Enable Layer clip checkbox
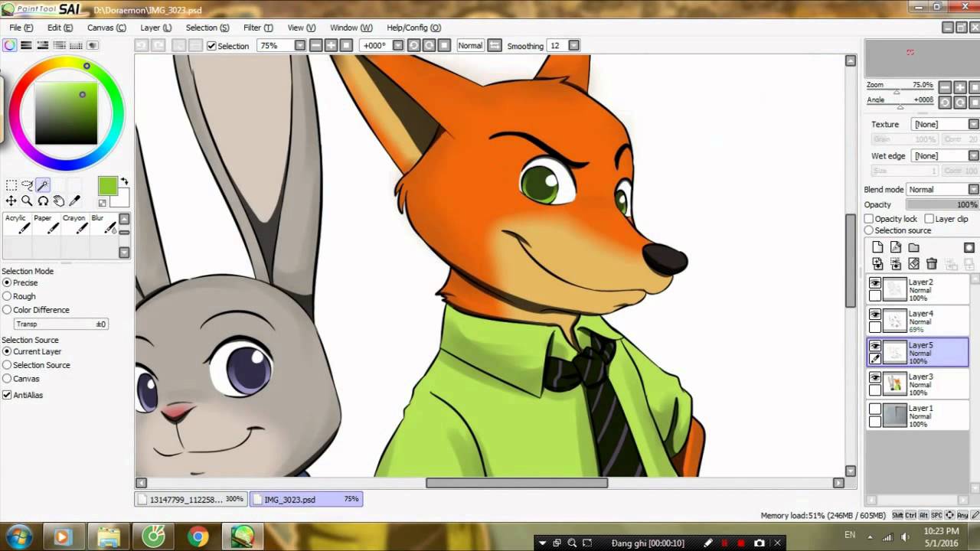The width and height of the screenshot is (980, 551). coord(929,219)
